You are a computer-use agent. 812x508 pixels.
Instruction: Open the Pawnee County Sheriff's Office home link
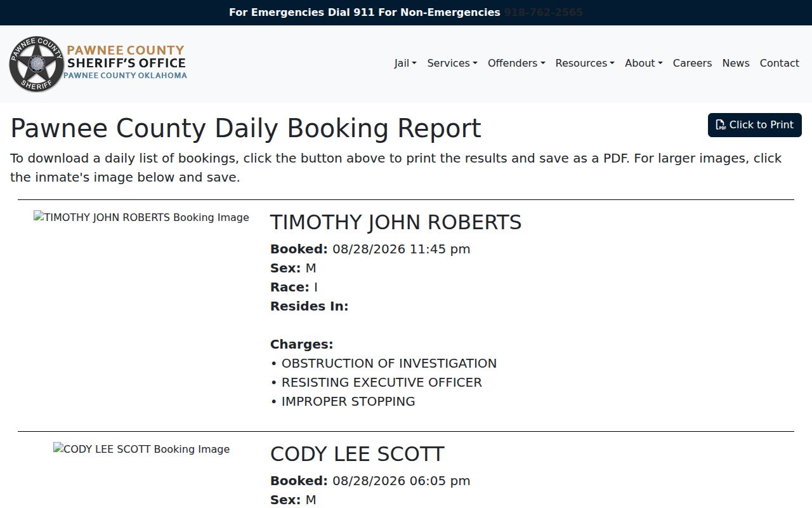coord(98,63)
